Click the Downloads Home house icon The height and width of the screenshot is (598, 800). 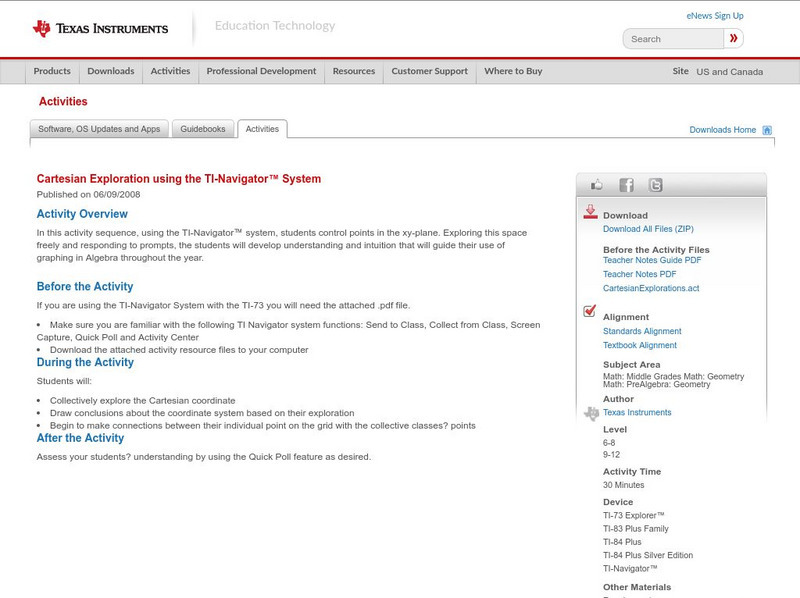point(767,130)
